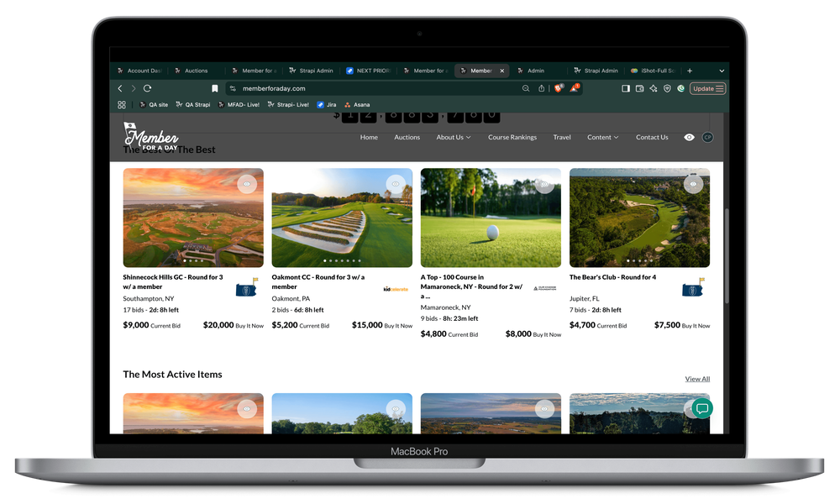Open the Oakmont CC - Round for 3 title

(x=318, y=282)
